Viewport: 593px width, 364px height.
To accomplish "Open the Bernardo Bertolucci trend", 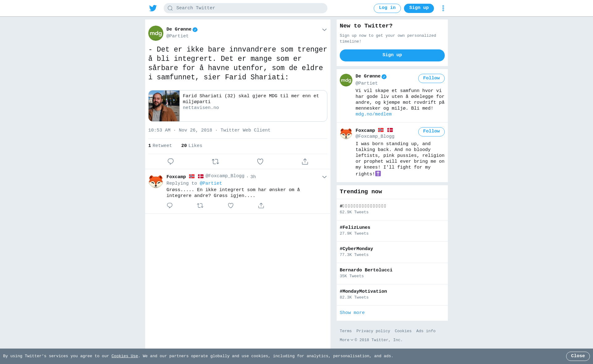I will 392,274.
